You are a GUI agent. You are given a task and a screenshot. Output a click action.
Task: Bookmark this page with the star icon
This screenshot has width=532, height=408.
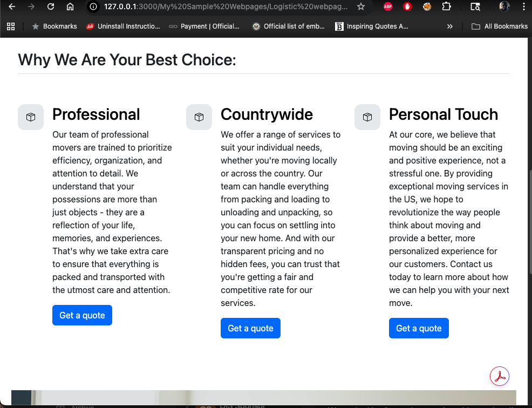pyautogui.click(x=361, y=7)
